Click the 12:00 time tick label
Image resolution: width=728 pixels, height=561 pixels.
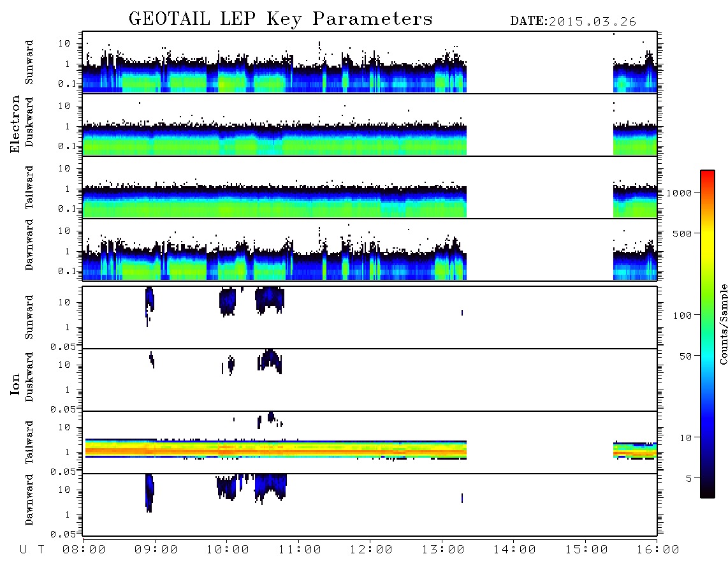[x=371, y=550]
